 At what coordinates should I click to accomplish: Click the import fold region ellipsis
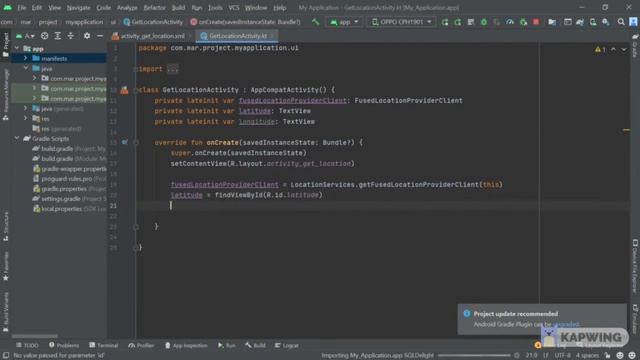pos(173,69)
